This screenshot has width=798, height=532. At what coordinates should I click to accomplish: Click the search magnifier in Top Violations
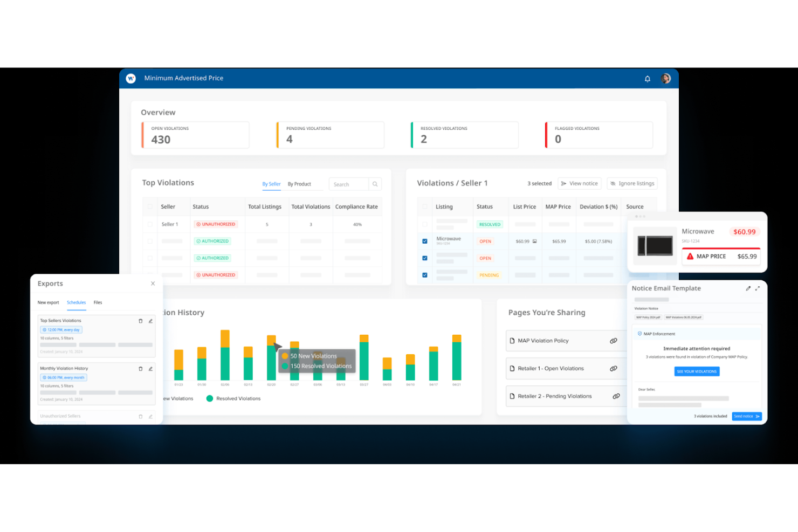click(x=375, y=184)
